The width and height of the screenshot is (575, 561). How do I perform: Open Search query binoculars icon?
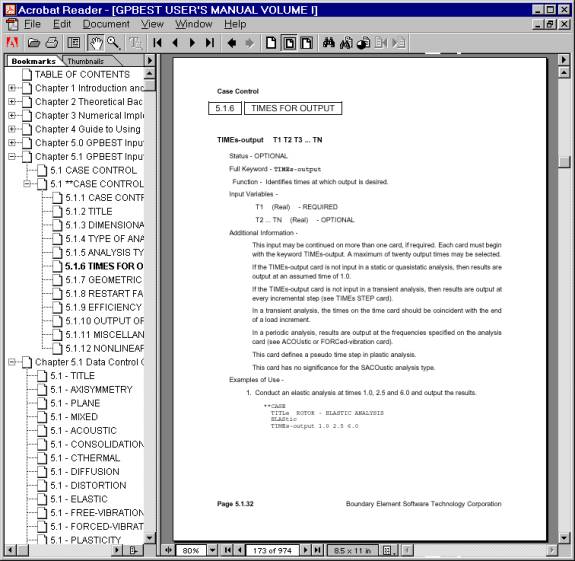pyautogui.click(x=346, y=43)
